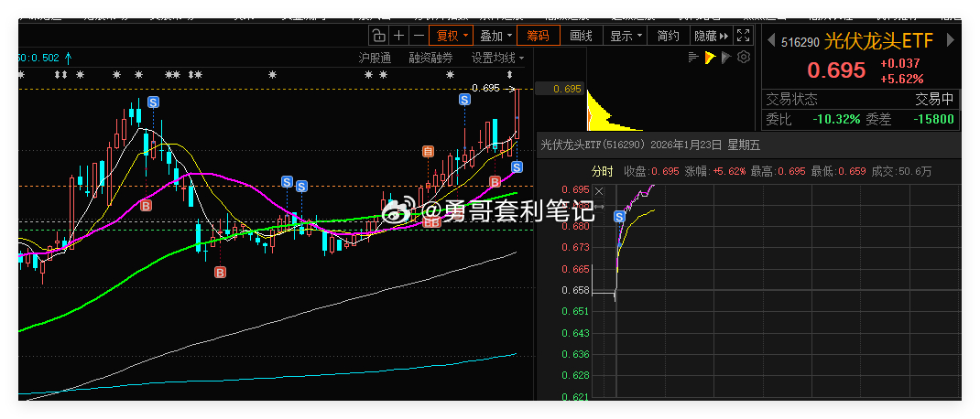Click the white 0.695 price marker above the latest candle
Screen dimensions: 980x419
(486, 88)
